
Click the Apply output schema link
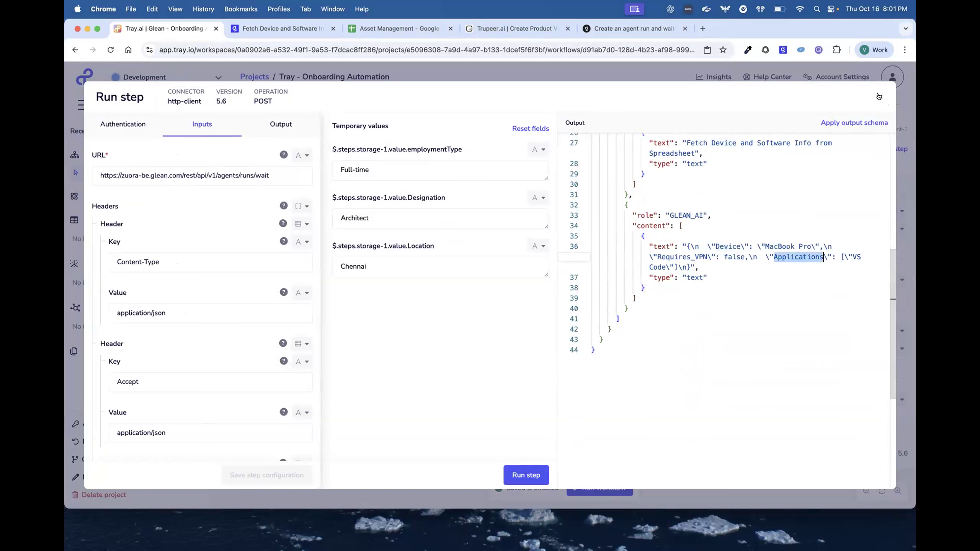[854, 122]
